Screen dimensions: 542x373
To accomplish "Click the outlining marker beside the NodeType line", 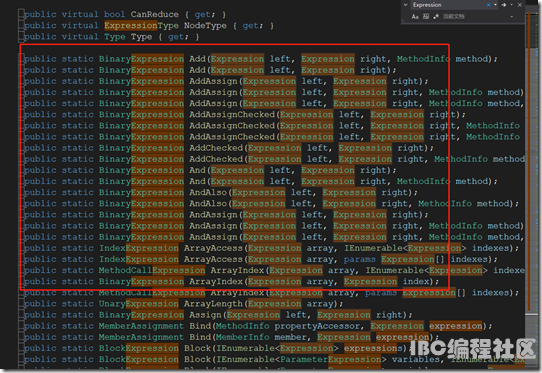I will [x=21, y=26].
